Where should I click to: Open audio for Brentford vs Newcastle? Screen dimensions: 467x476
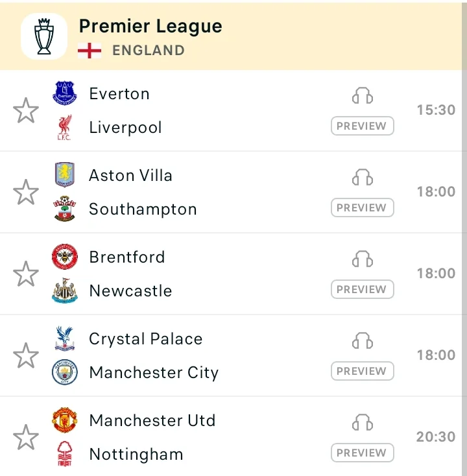pos(362,259)
